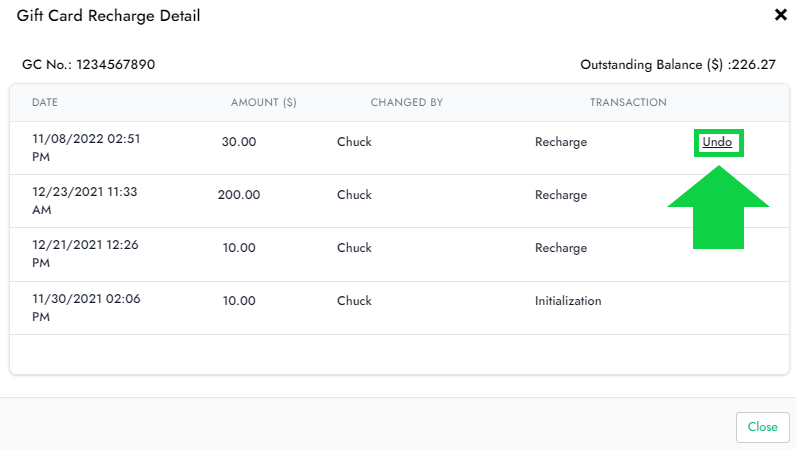The width and height of the screenshot is (796, 449).
Task: Select the TRANSACTION column header
Action: [628, 102]
